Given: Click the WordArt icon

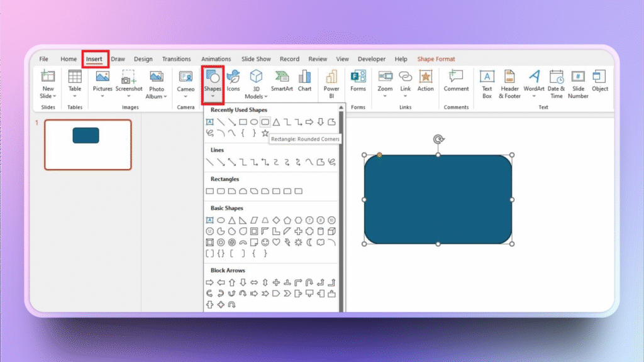Looking at the screenshot, I should [534, 77].
